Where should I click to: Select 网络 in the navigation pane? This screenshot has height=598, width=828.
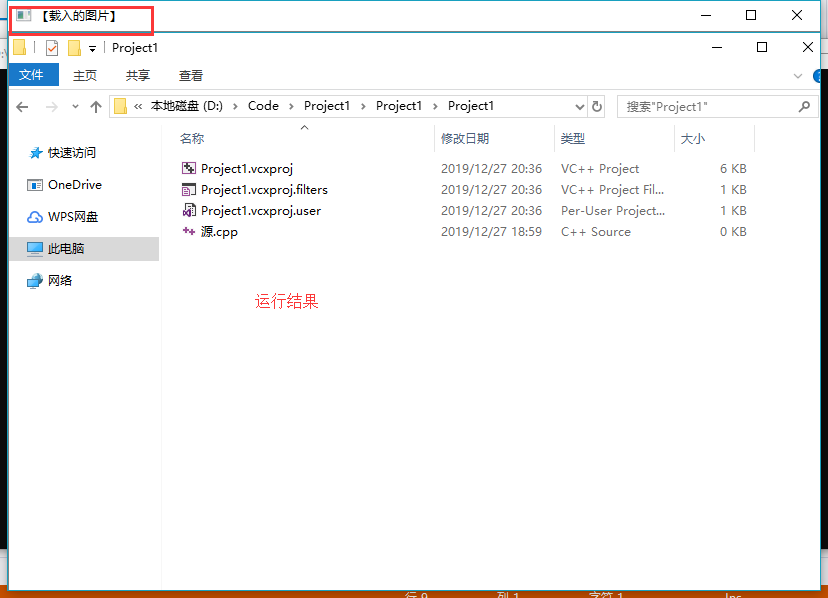pyautogui.click(x=60, y=281)
